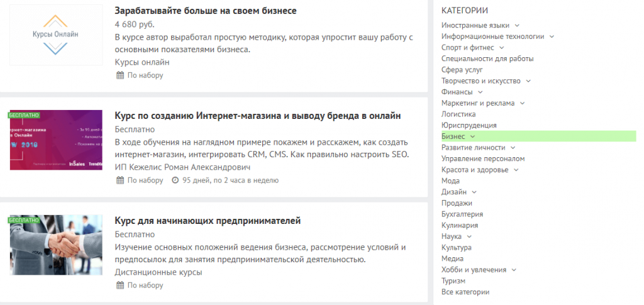Open course 'Зарабатывайте больше на своем бизнесе'

click(206, 11)
